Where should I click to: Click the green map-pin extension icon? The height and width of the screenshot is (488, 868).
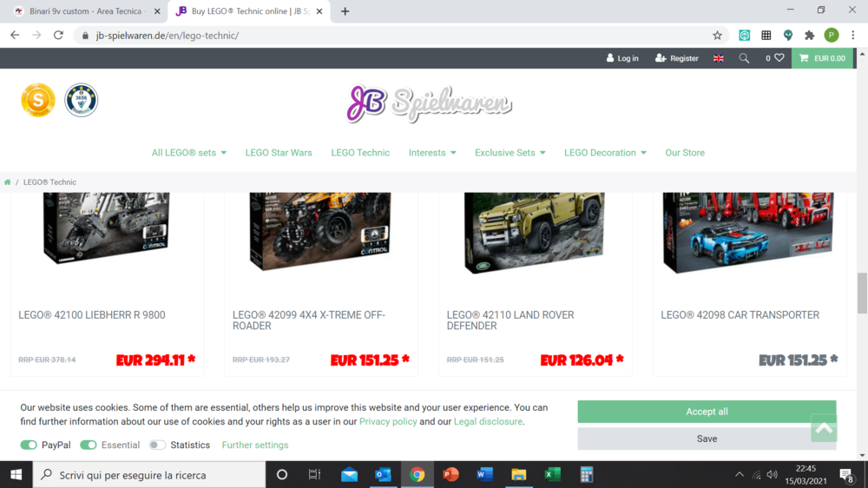coord(788,36)
